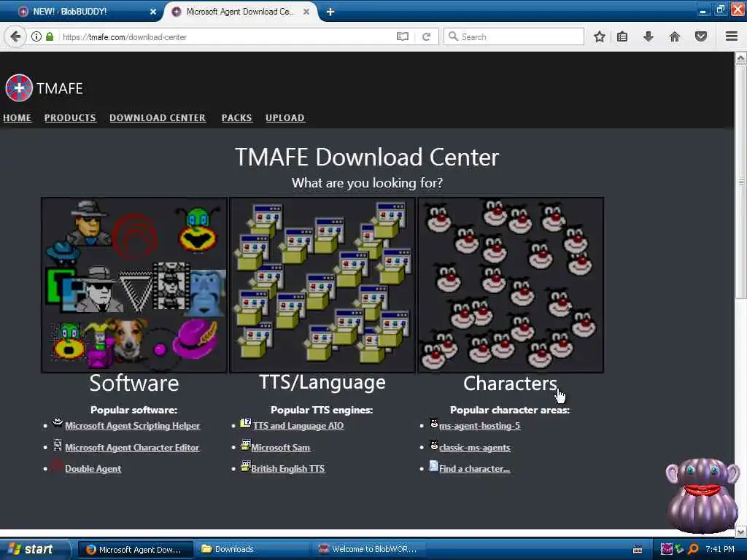747x560 pixels.
Task: Select Microsoft Agent Dow... taskbar button
Action: [x=135, y=549]
